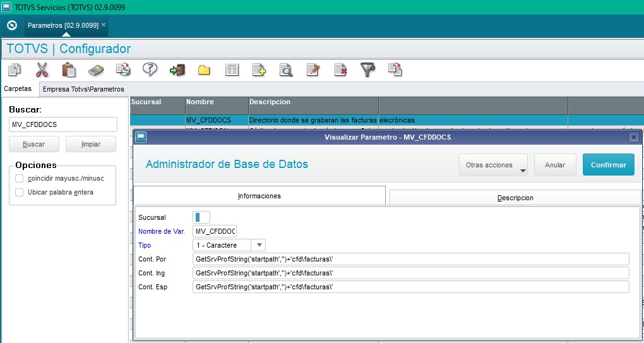Click the Nombre de Var. field

[215, 231]
